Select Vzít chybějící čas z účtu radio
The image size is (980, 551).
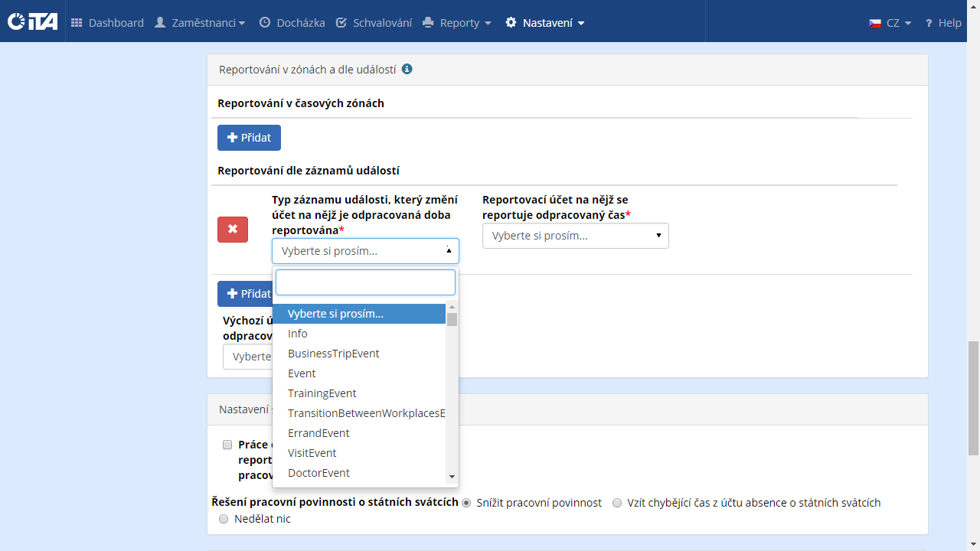[617, 503]
